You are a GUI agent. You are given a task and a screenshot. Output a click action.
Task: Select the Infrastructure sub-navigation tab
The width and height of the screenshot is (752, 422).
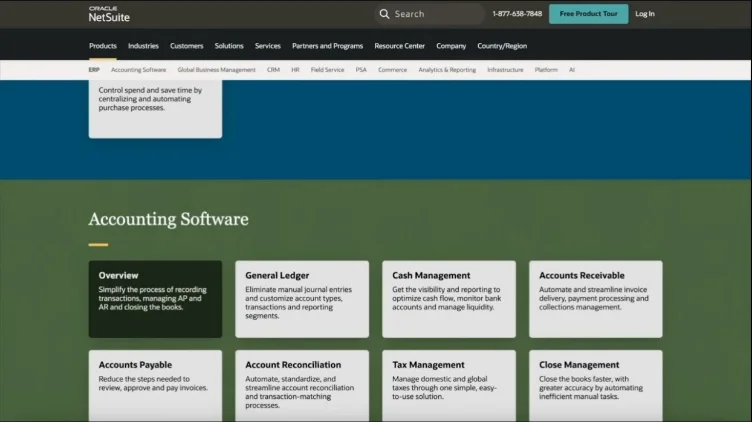(x=505, y=70)
